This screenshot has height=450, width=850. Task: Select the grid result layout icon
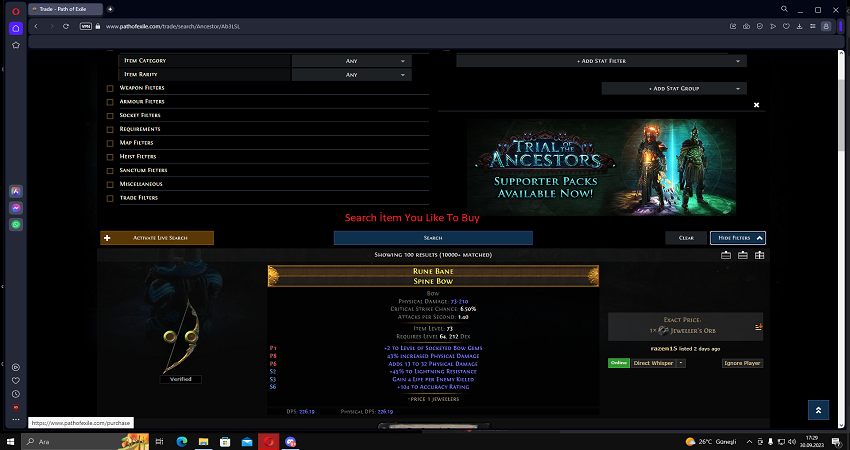coord(759,255)
